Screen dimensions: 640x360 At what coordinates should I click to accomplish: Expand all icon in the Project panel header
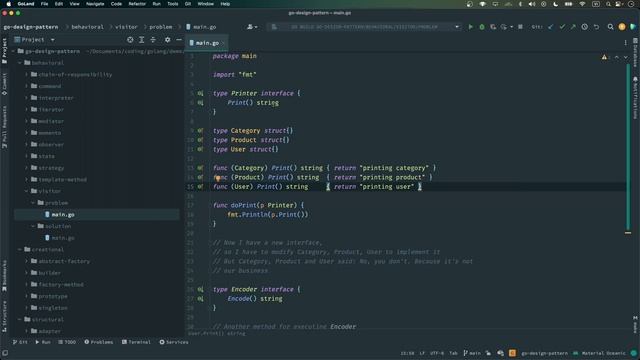coord(141,40)
